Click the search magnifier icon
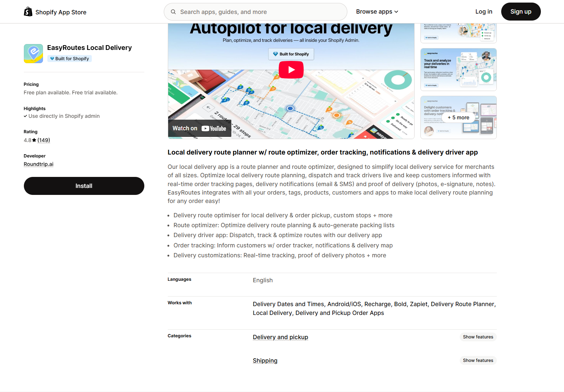This screenshot has height=392, width=564. click(x=173, y=12)
